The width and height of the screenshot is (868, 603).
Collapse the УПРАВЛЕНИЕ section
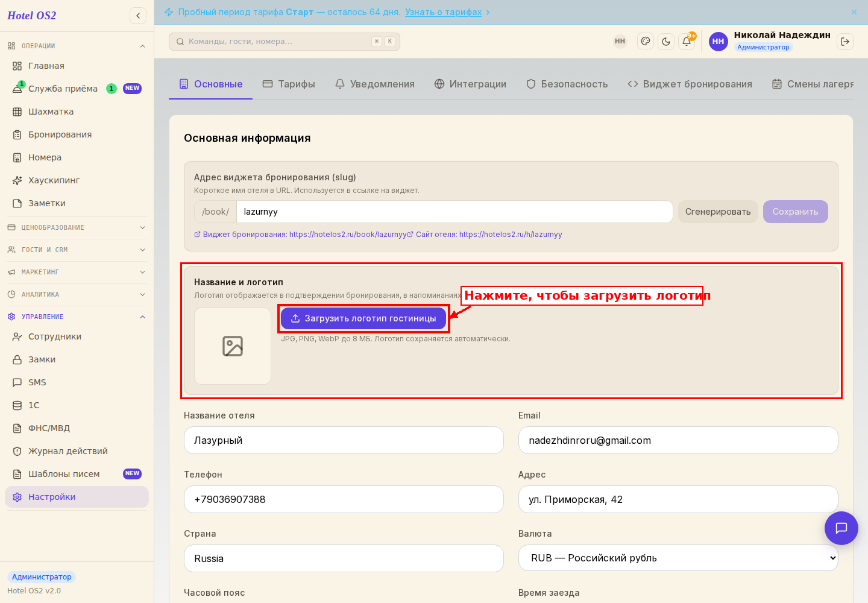pos(77,317)
